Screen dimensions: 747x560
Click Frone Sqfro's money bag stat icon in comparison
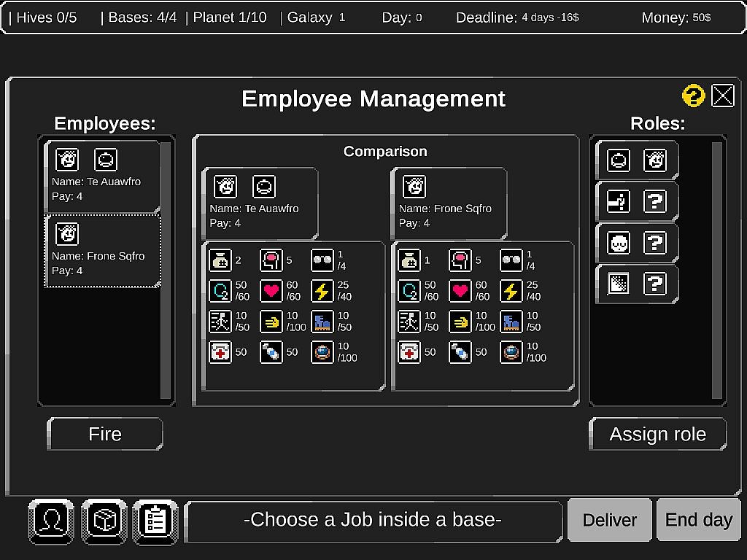(x=409, y=260)
